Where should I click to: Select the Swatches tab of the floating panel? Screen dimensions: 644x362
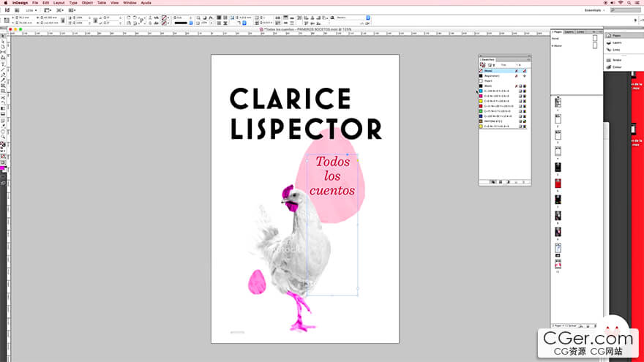click(x=487, y=59)
